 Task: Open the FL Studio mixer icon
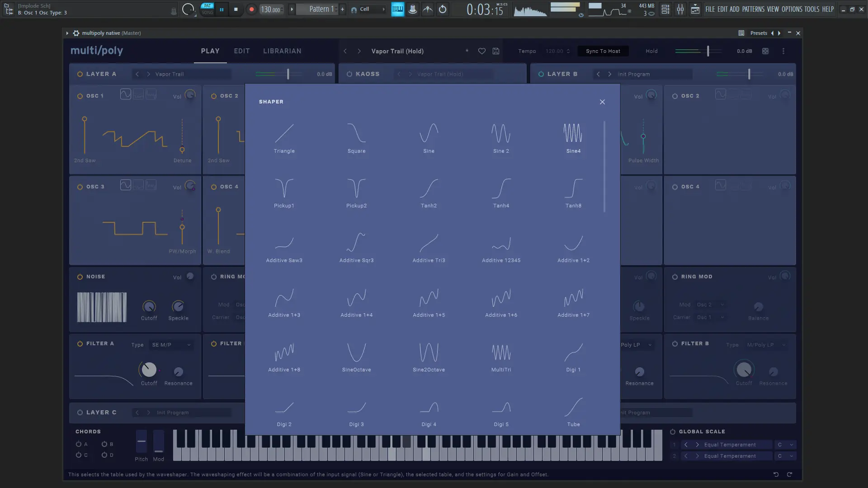680,9
